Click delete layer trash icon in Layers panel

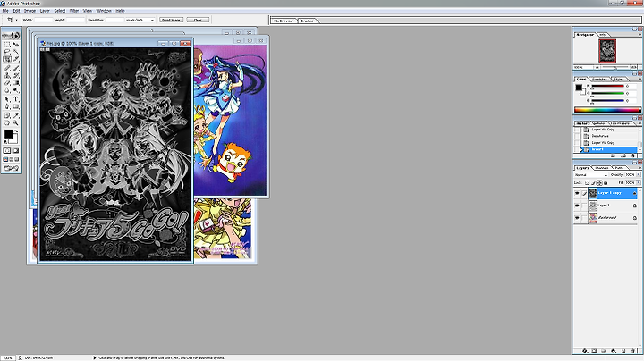633,351
